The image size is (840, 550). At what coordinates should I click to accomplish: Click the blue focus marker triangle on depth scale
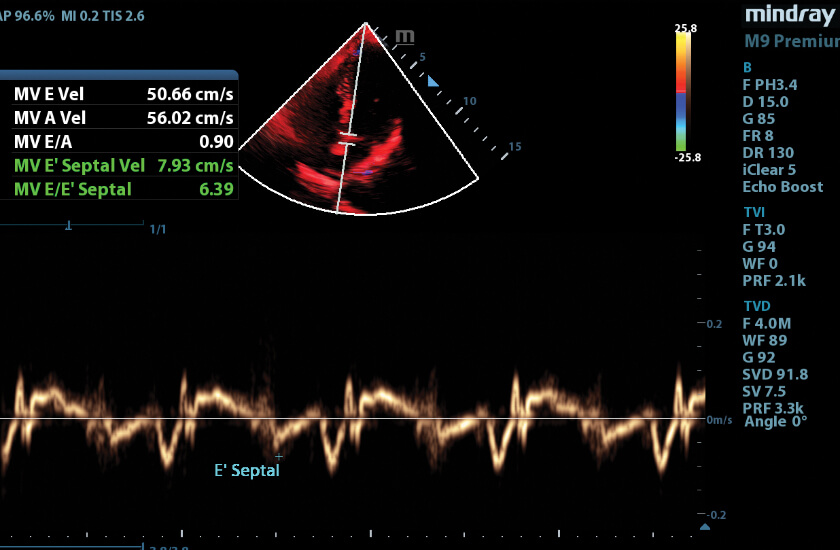(432, 81)
